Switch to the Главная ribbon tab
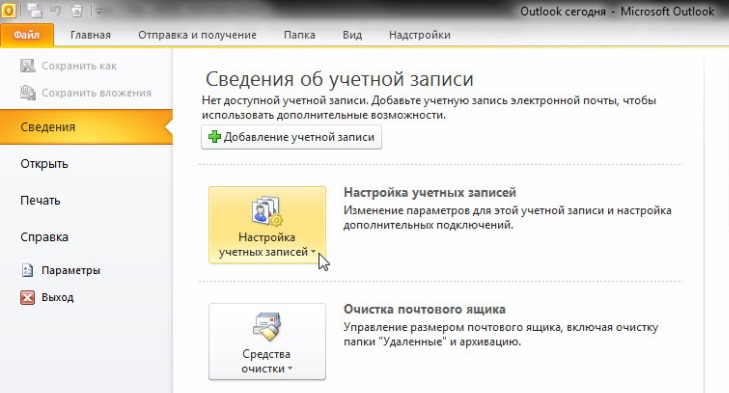 pos(91,35)
